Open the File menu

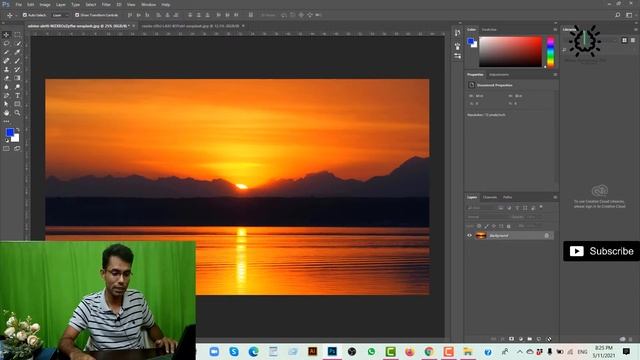click(x=18, y=4)
